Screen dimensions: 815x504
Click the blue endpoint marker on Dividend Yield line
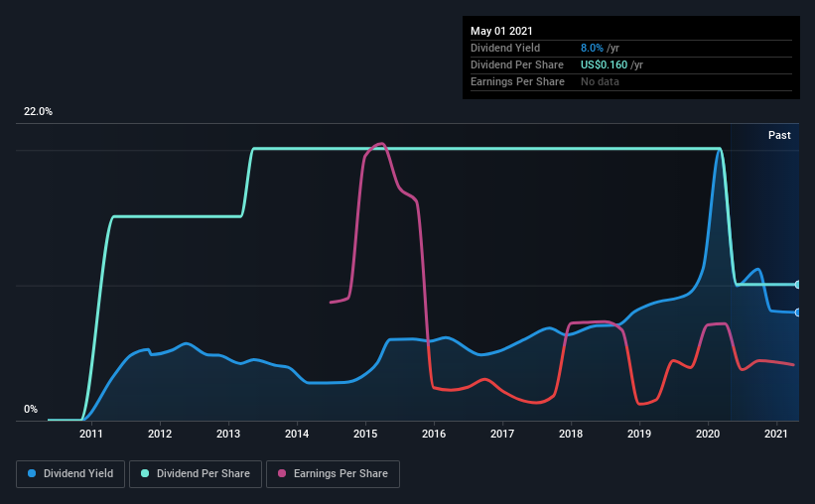pyautogui.click(x=797, y=313)
